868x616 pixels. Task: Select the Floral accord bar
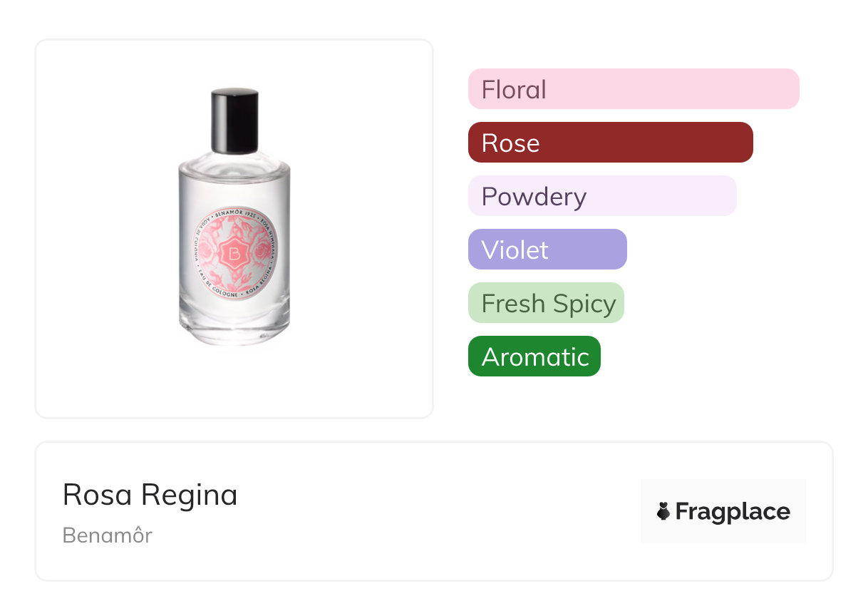tap(633, 89)
